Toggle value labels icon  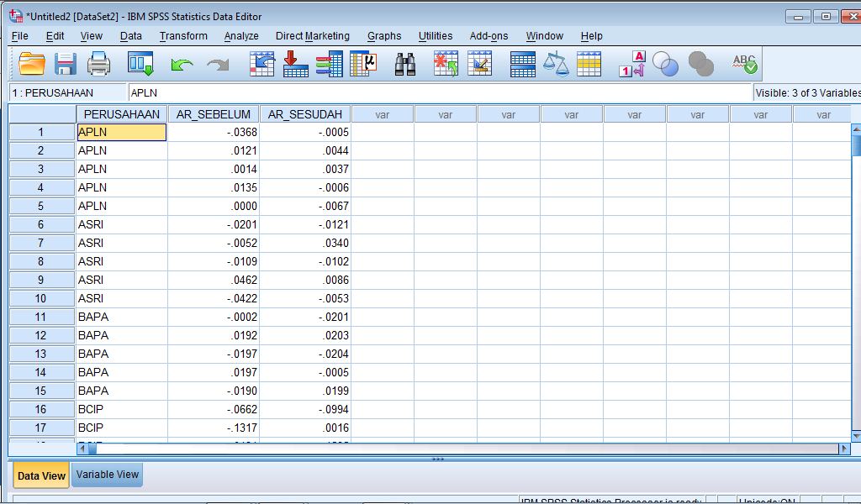click(x=632, y=64)
